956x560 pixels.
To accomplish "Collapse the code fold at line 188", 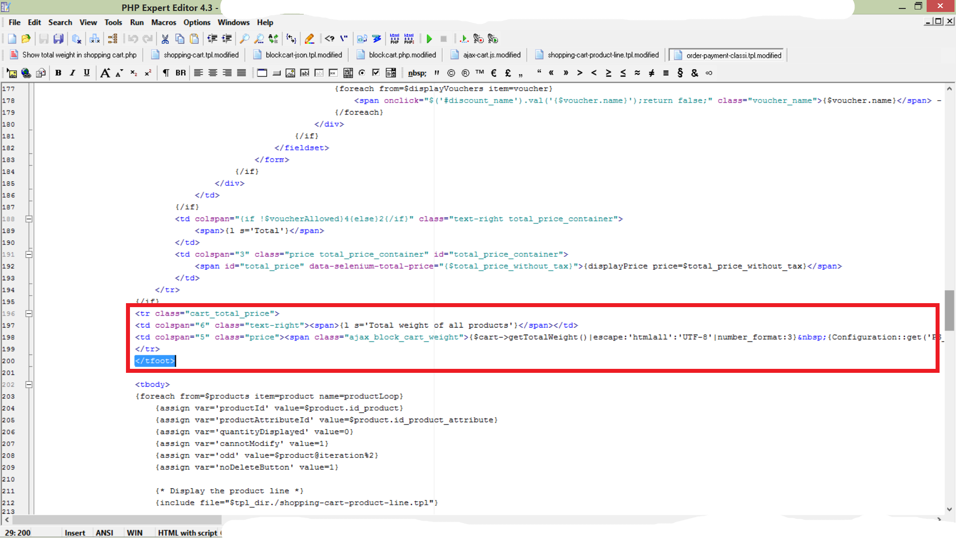I will 29,219.
